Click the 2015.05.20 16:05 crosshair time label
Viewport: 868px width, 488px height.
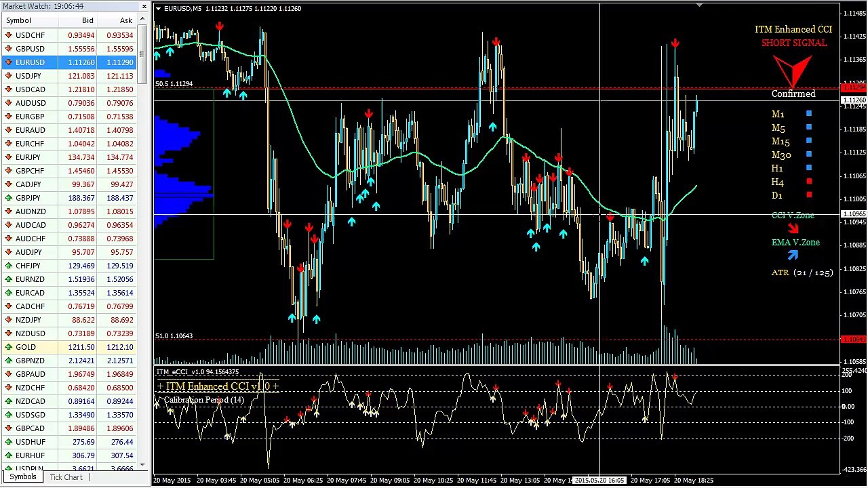(x=599, y=480)
